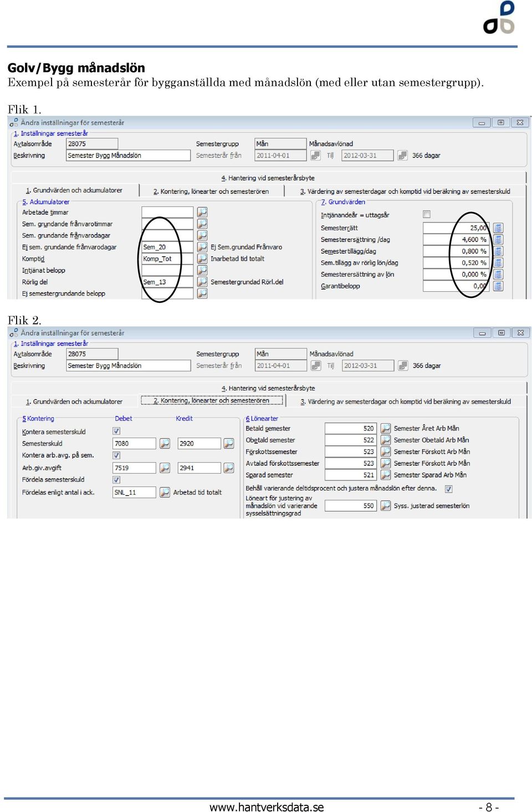Open lookup icon for Ej semestergrundande belopp

tap(202, 293)
